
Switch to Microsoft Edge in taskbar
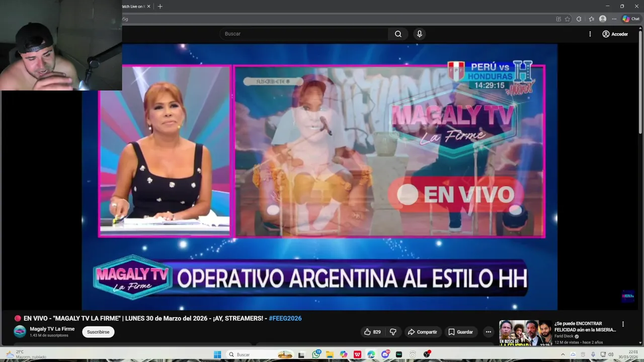pyautogui.click(x=371, y=354)
